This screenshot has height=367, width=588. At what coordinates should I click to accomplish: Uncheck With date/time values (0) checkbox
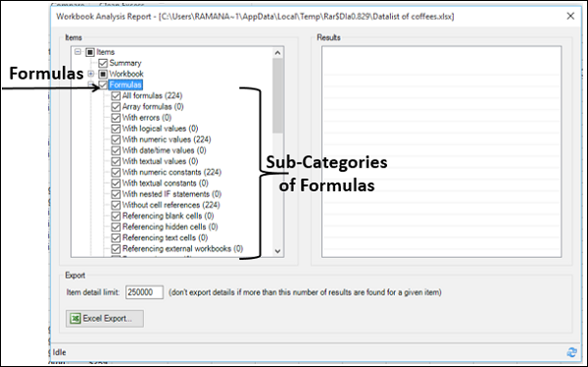pos(116,150)
